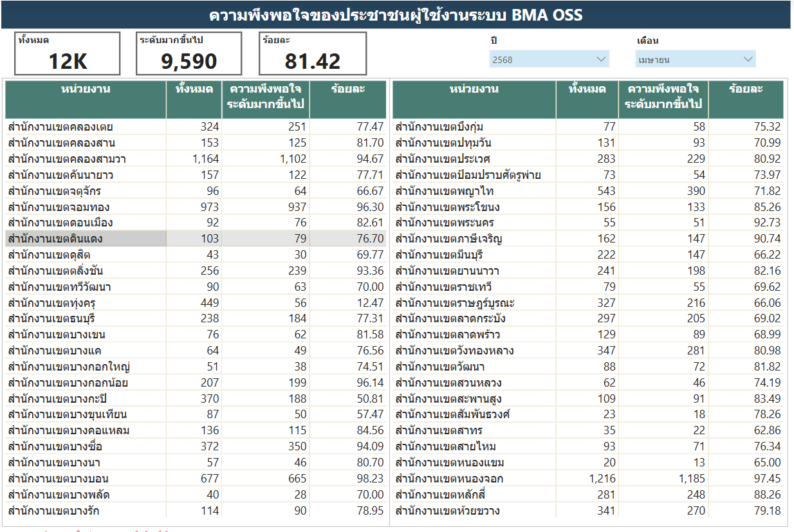Select row สำนักงานเขตคลองสามวา
Viewport: 794px width, 532px height.
point(196,159)
